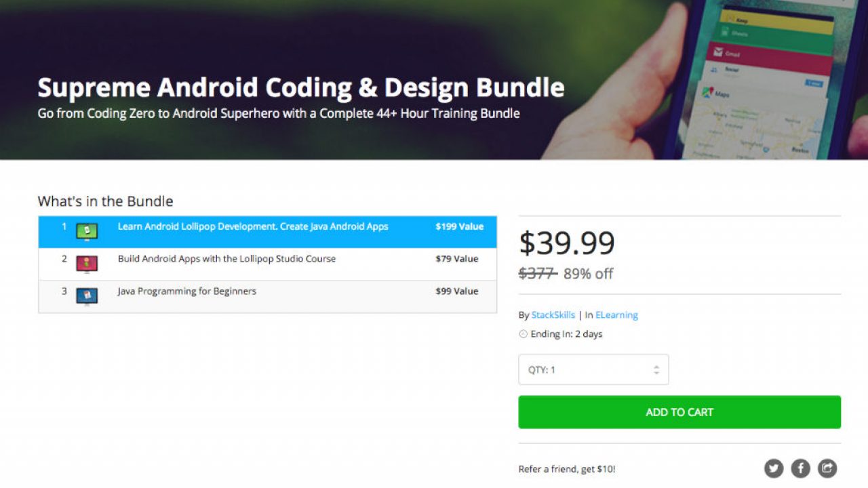Click the green monitor icon for course 1
Image resolution: width=868 pixels, height=488 pixels.
coord(87,232)
